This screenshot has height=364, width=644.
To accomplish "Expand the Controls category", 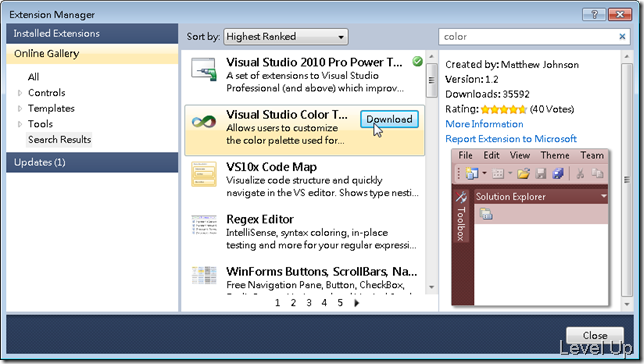I will pos(19,93).
